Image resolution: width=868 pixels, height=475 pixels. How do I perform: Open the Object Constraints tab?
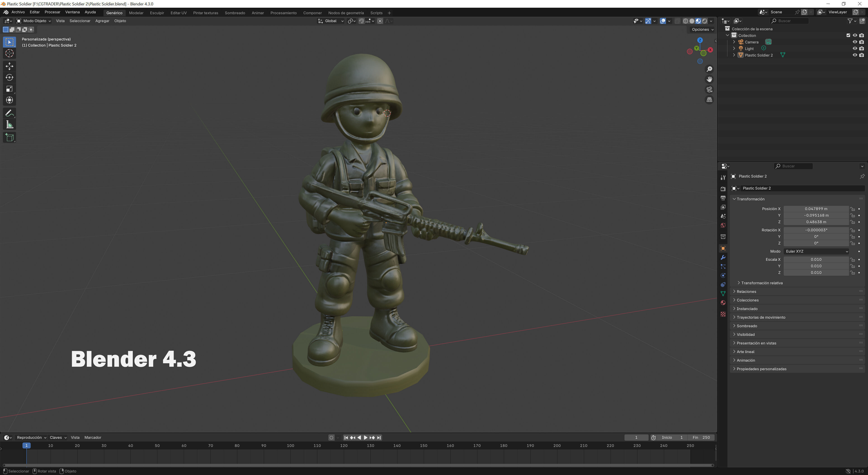pyautogui.click(x=723, y=285)
